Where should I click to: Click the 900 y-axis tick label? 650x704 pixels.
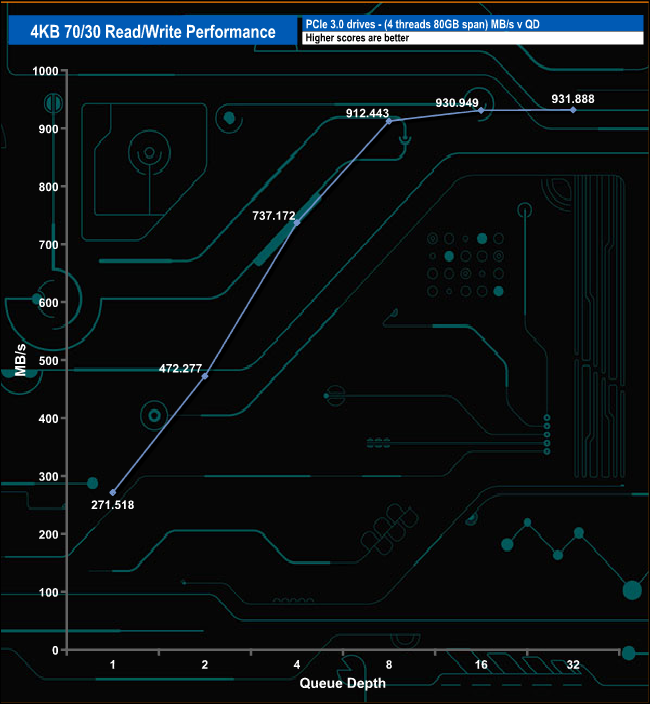48,129
